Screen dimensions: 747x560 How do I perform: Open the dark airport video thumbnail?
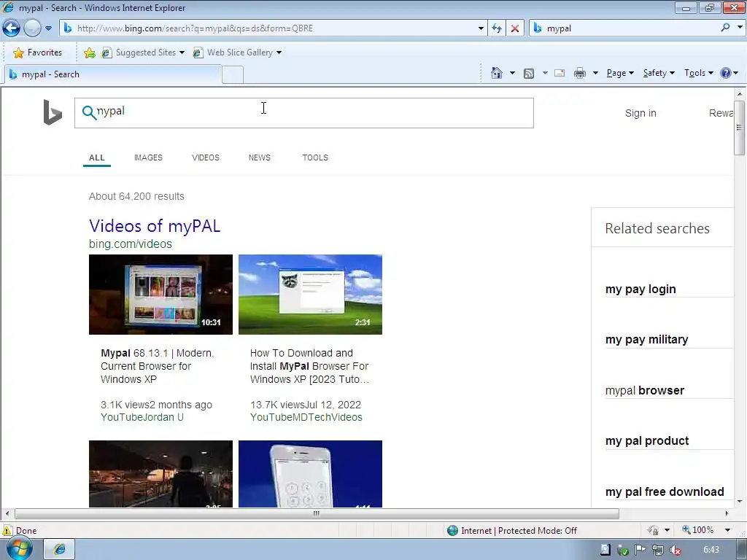coord(160,474)
